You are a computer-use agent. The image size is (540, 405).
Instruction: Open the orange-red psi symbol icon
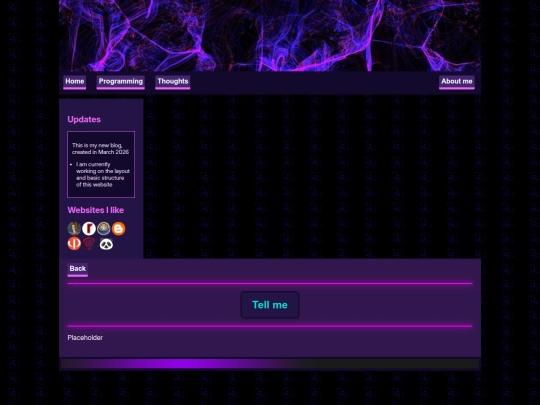(x=74, y=243)
